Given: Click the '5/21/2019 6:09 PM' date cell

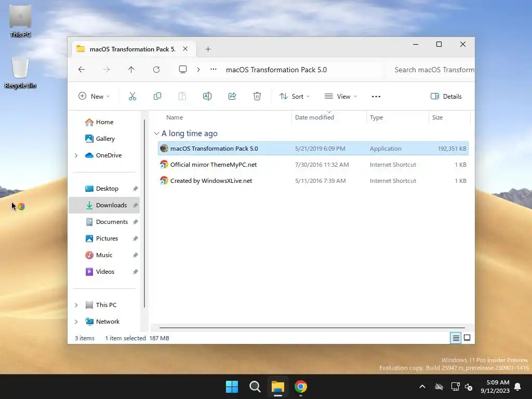Looking at the screenshot, I should pyautogui.click(x=320, y=149).
